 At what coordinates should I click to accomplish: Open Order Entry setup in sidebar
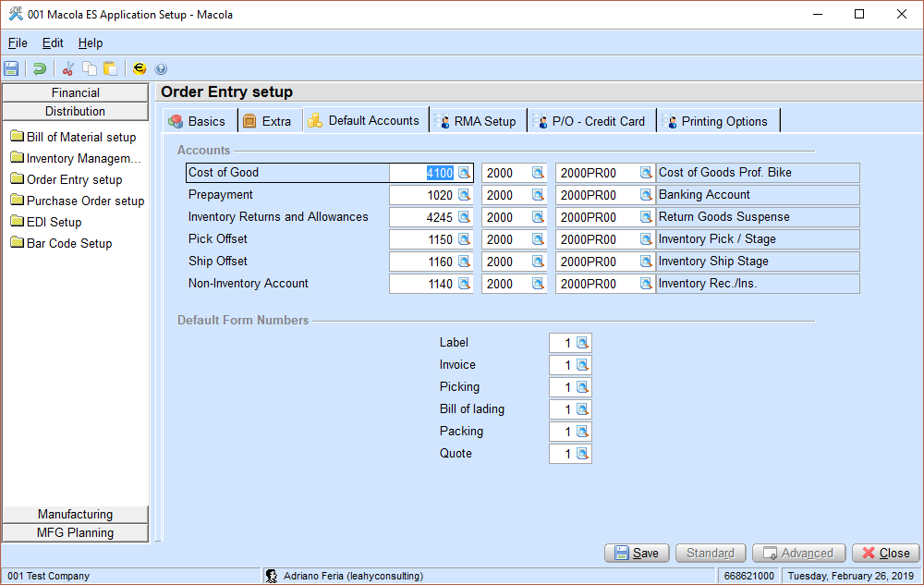pyautogui.click(x=66, y=179)
